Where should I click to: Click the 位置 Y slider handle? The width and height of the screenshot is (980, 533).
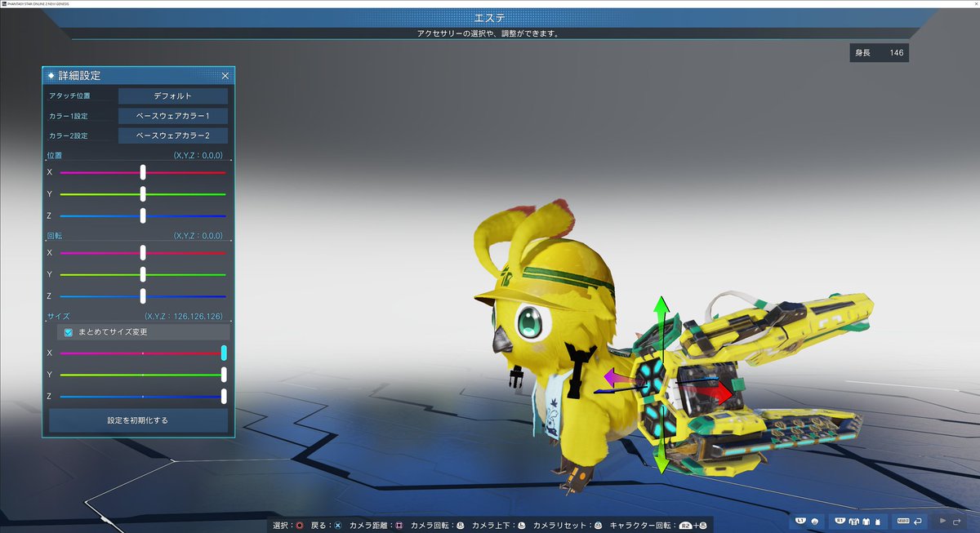pos(143,194)
